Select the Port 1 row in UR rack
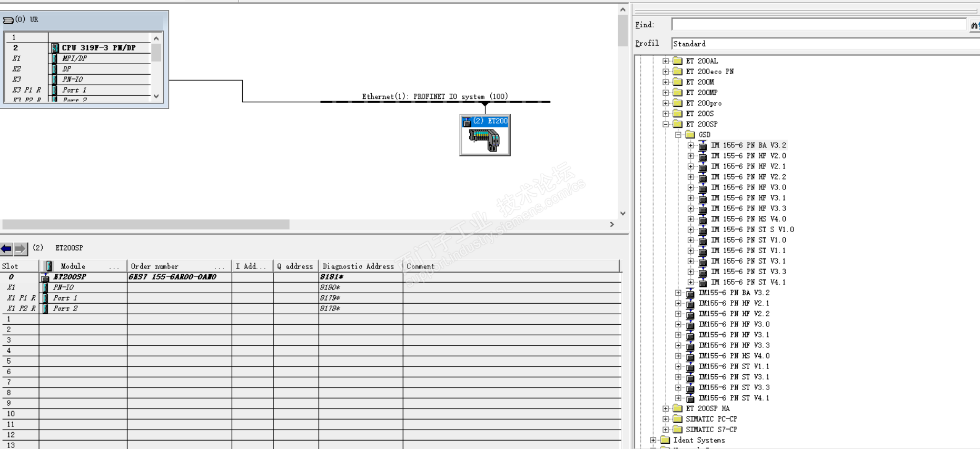Image resolution: width=980 pixels, height=449 pixels. point(78,90)
